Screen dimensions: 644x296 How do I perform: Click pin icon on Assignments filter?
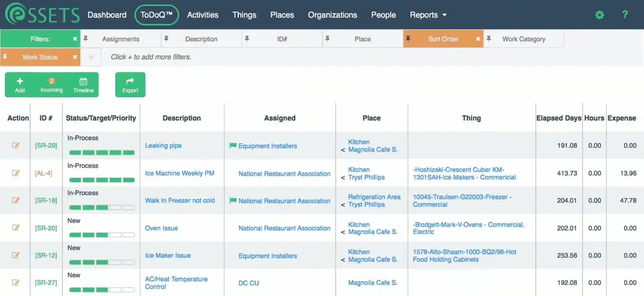pos(86,39)
